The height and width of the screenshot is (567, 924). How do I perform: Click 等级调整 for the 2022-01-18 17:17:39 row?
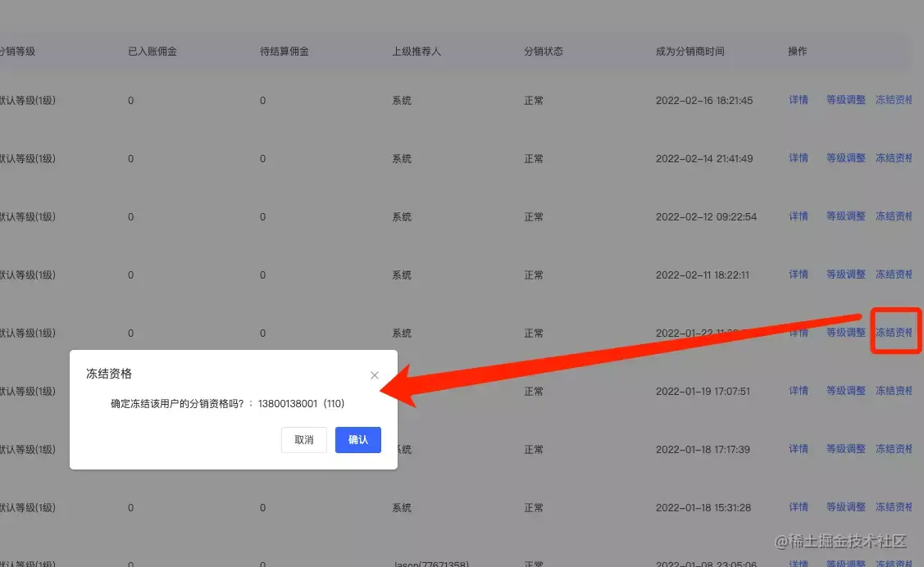pyautogui.click(x=845, y=449)
